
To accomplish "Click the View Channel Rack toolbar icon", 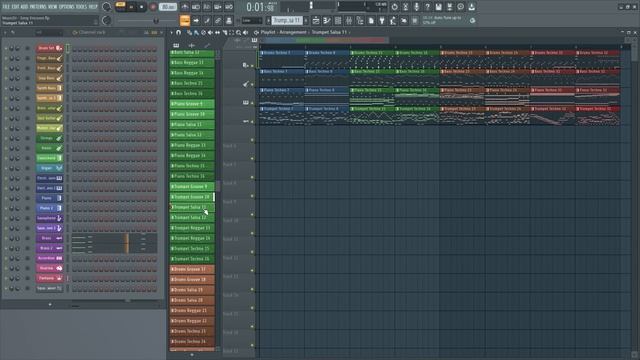I will coord(338,20).
